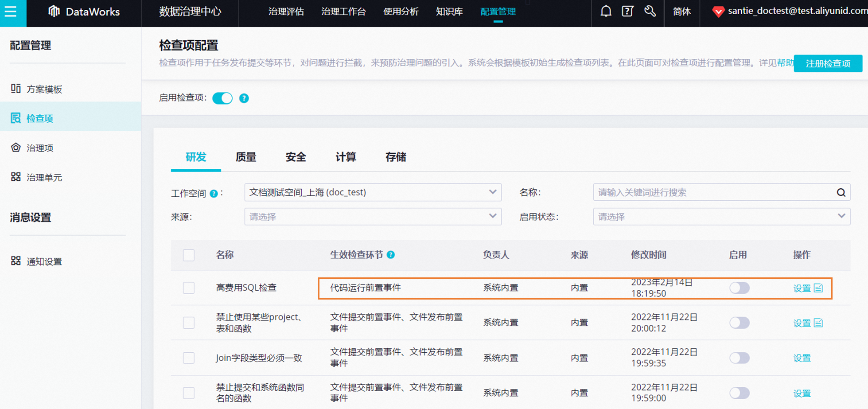
Task: Switch the language selector 简体
Action: 681,12
